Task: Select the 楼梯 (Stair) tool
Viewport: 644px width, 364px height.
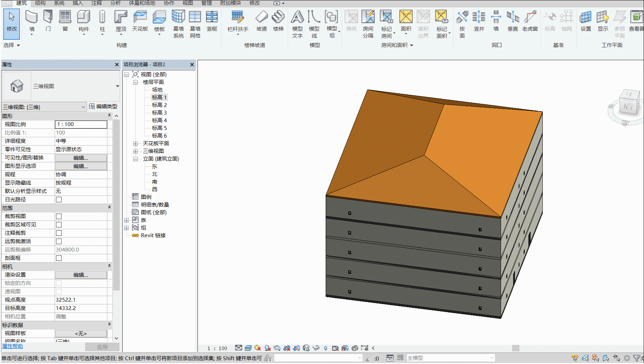Action: tap(278, 21)
